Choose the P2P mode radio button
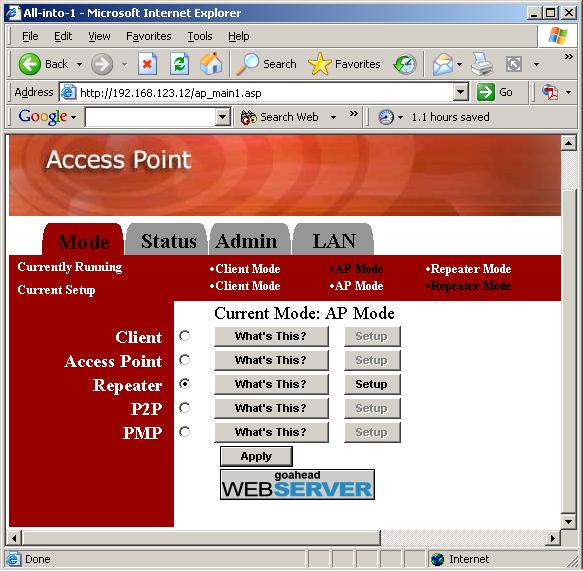 184,408
